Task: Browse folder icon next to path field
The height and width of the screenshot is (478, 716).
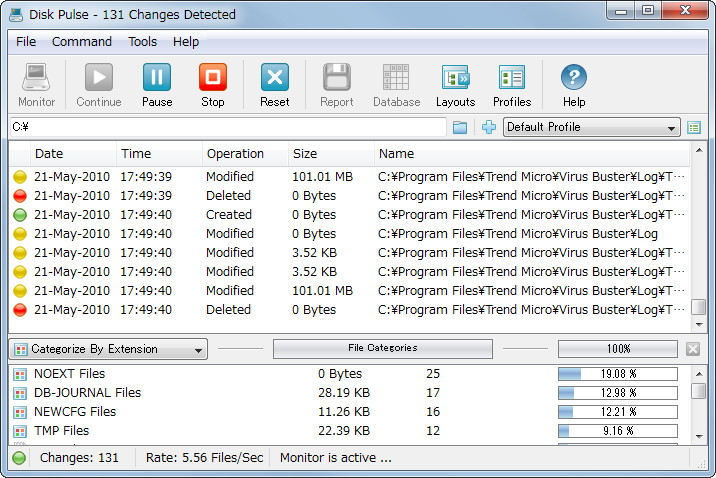Action: [460, 127]
